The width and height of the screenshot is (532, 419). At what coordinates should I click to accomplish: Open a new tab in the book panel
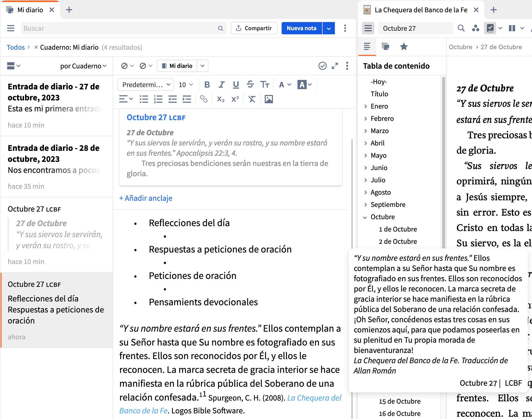[494, 10]
